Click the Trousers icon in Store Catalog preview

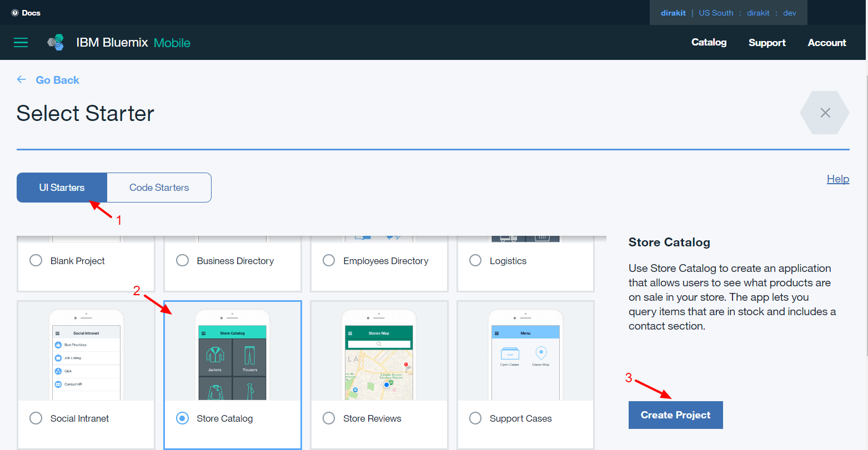(x=250, y=356)
